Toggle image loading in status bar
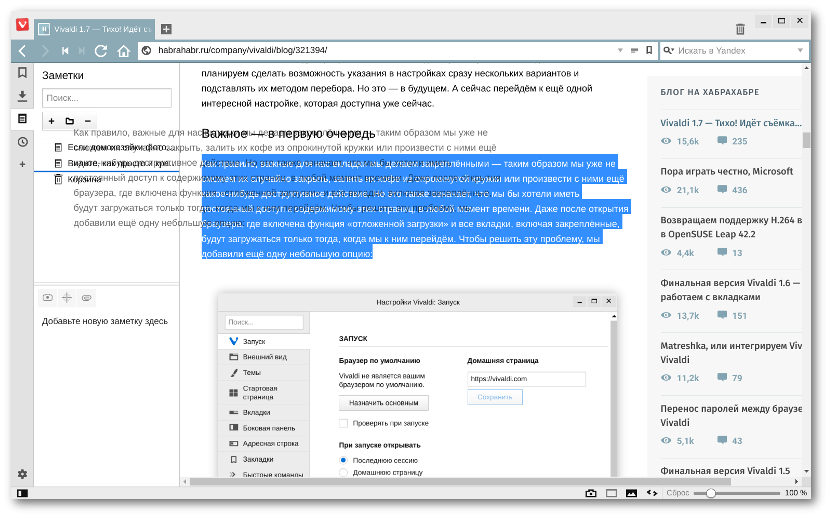The height and width of the screenshot is (518, 830). 631,493
